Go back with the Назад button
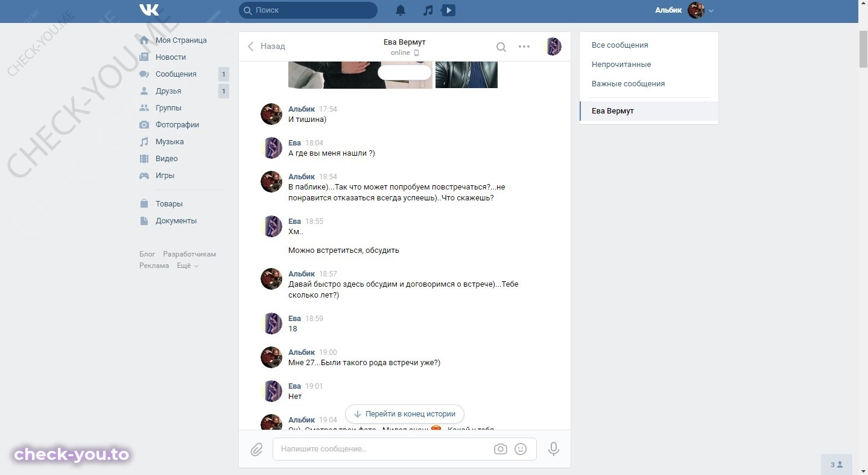Image resolution: width=868 pixels, height=475 pixels. 266,46
